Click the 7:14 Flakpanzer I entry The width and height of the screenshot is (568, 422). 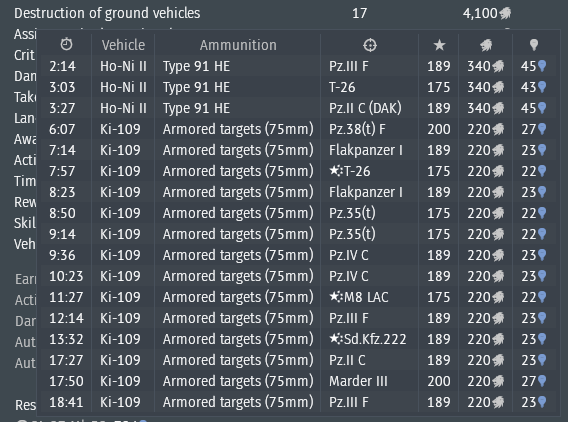coord(366,150)
